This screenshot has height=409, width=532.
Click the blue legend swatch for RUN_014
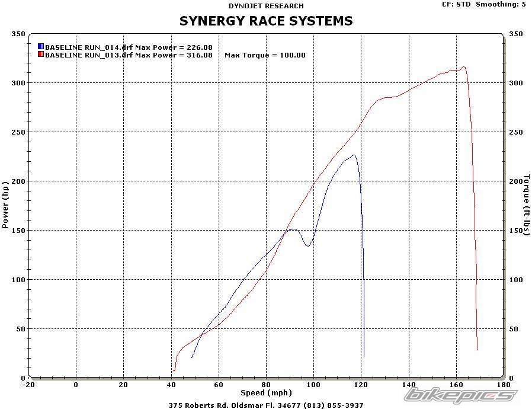pyautogui.click(x=40, y=47)
